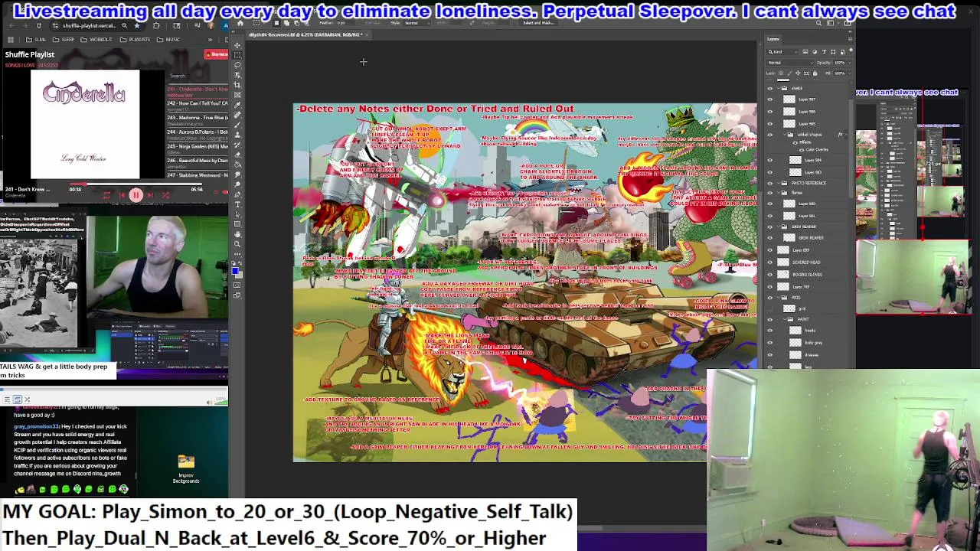The height and width of the screenshot is (551, 980).
Task: Select the Spot Healing Brush tool
Action: (237, 115)
